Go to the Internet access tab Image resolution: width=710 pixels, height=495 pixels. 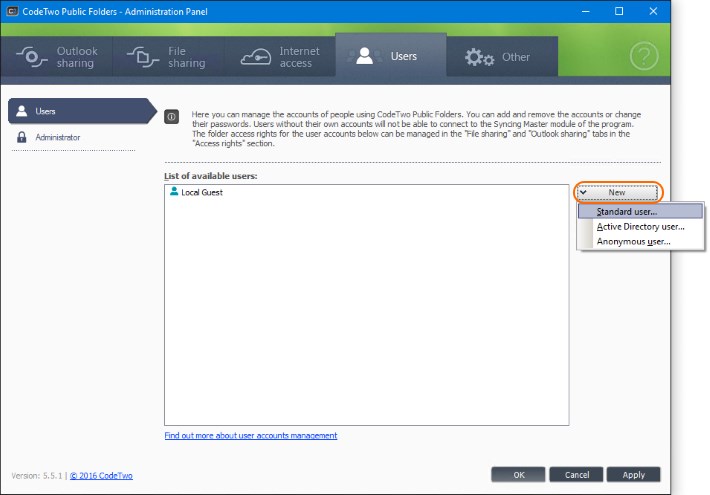280,57
